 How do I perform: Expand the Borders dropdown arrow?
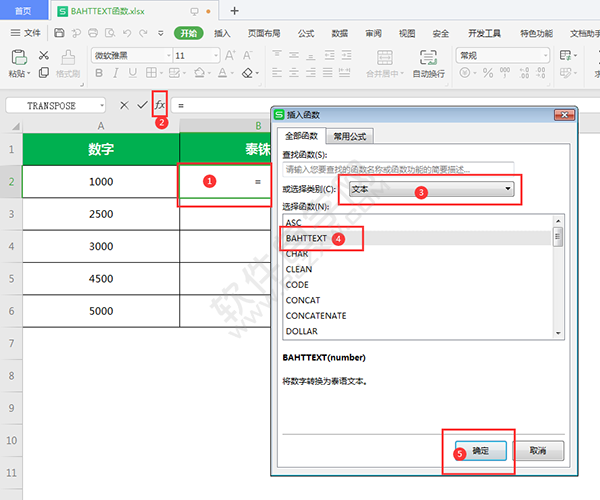tap(161, 73)
